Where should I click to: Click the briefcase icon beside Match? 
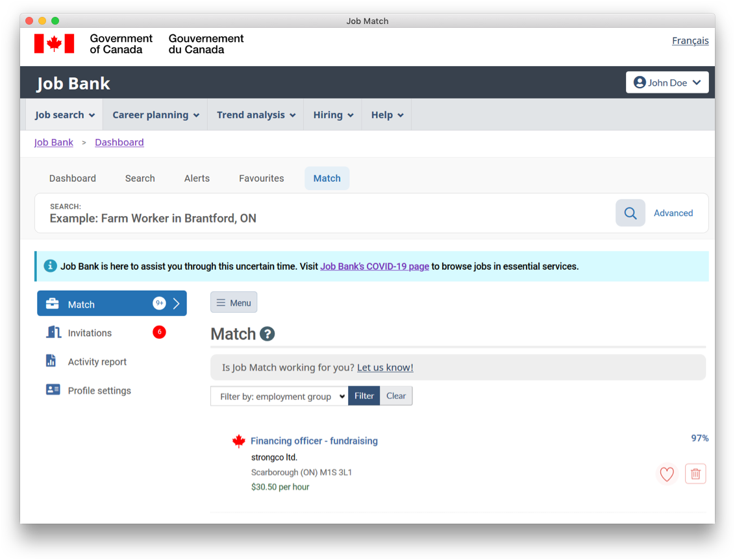click(53, 304)
